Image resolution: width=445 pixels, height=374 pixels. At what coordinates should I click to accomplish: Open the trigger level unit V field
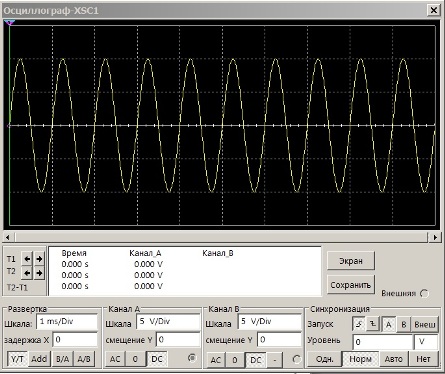[426, 342]
